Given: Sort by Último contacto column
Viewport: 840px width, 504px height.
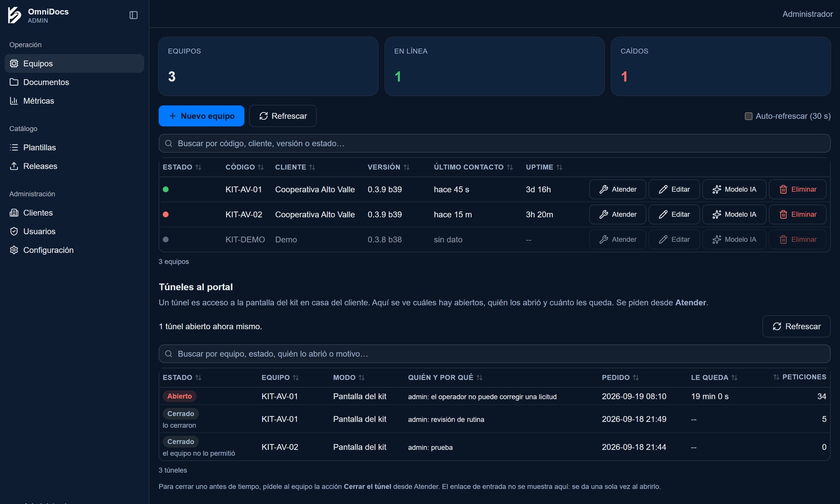Looking at the screenshot, I should (473, 167).
